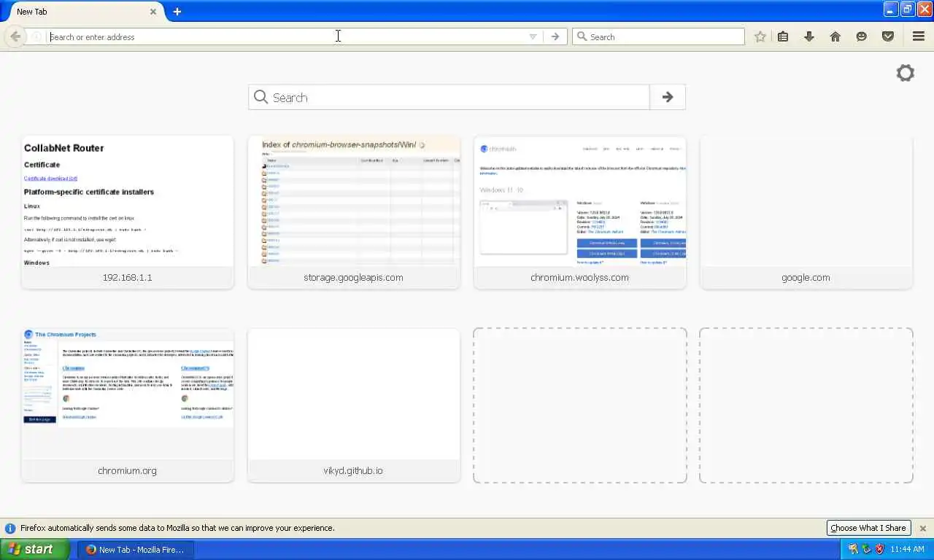
Task: Click the toolbar Search box
Action: tap(658, 36)
